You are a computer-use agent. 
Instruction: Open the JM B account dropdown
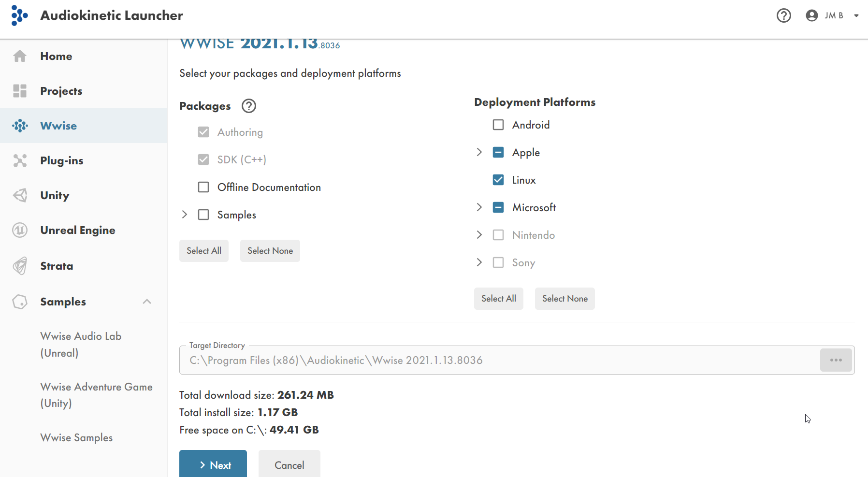(x=832, y=15)
